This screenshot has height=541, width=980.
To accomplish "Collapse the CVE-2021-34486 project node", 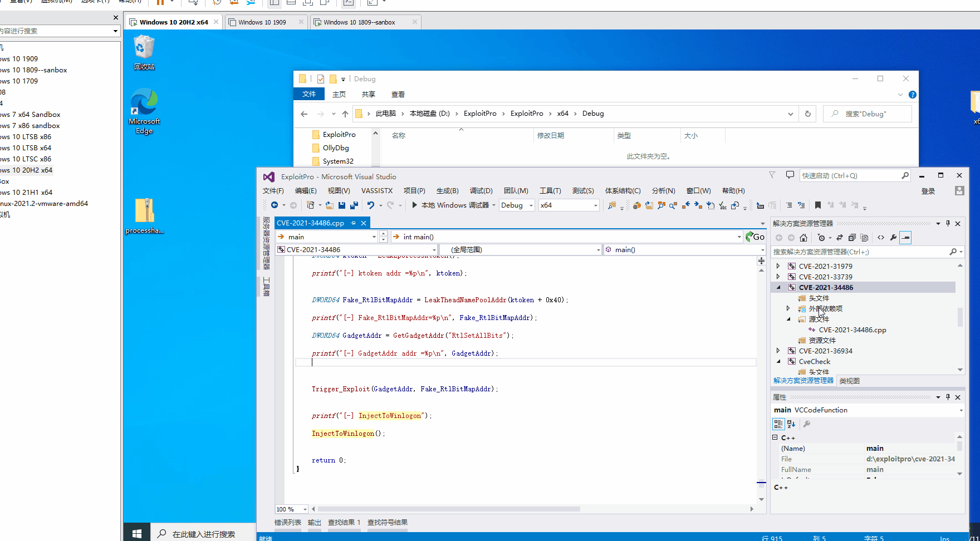I will click(x=778, y=287).
